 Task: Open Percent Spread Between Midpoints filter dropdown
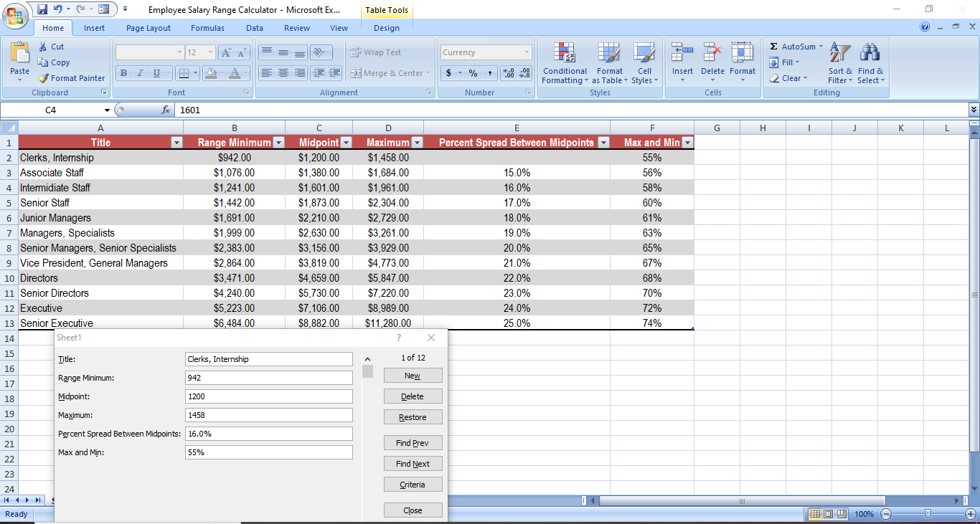coord(603,143)
